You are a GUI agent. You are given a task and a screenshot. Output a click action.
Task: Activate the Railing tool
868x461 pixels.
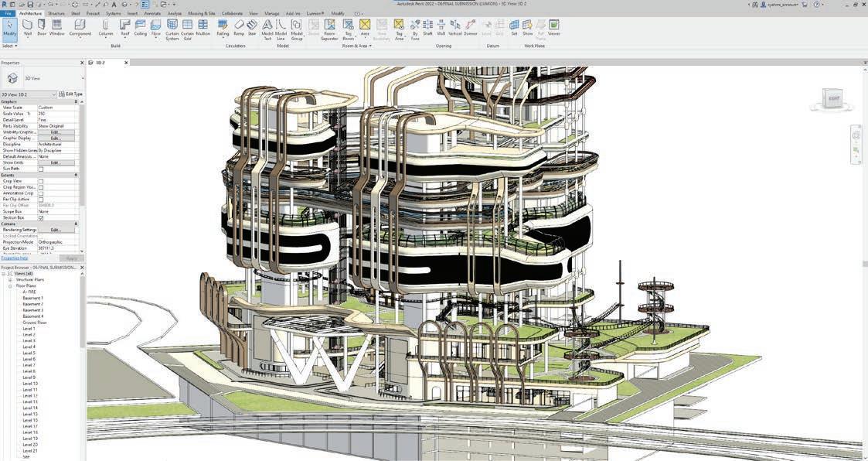click(x=223, y=28)
